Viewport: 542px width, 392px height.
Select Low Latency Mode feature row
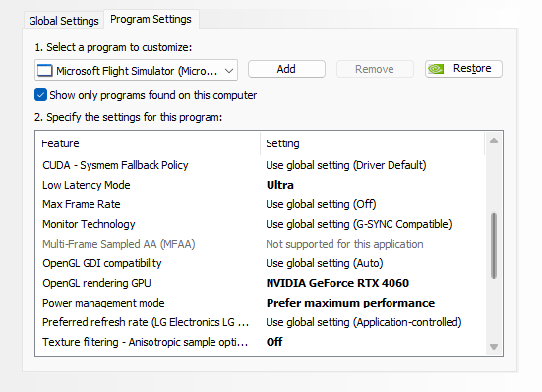click(x=86, y=185)
